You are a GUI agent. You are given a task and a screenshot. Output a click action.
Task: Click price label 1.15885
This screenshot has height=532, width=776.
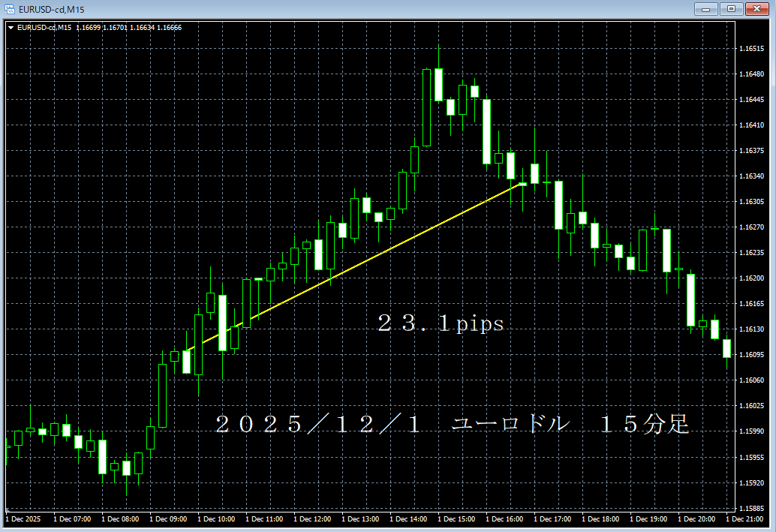tap(751, 508)
